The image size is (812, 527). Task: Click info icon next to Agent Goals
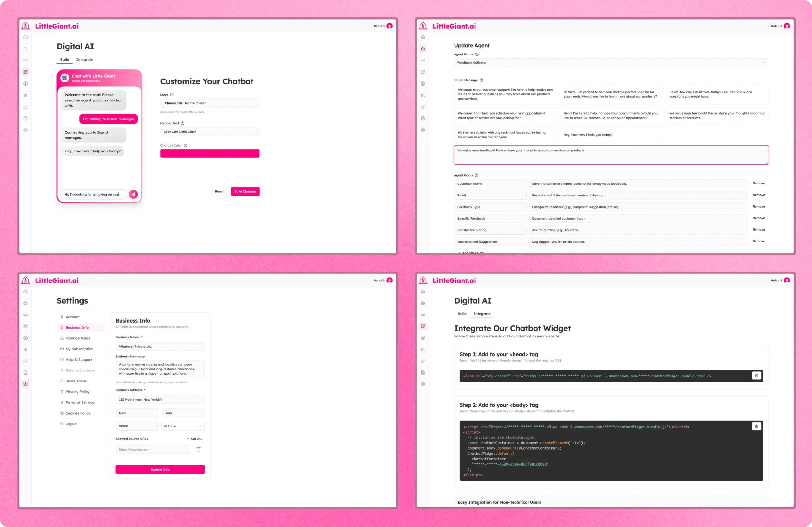tap(476, 175)
